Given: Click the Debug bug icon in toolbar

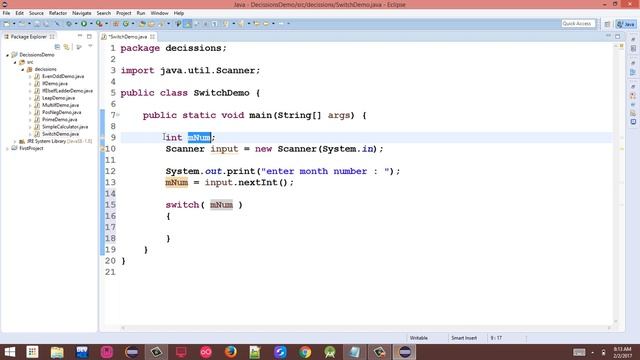Looking at the screenshot, I should pos(69,24).
